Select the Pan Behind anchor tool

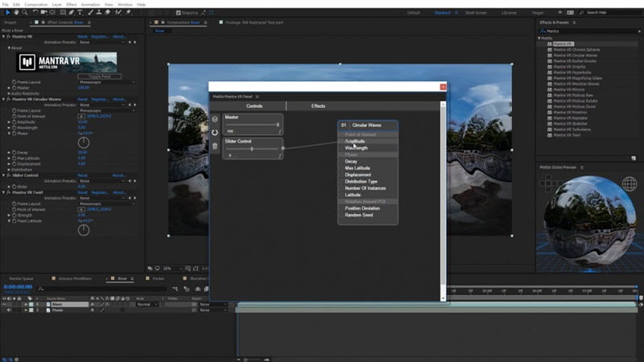tap(52, 13)
